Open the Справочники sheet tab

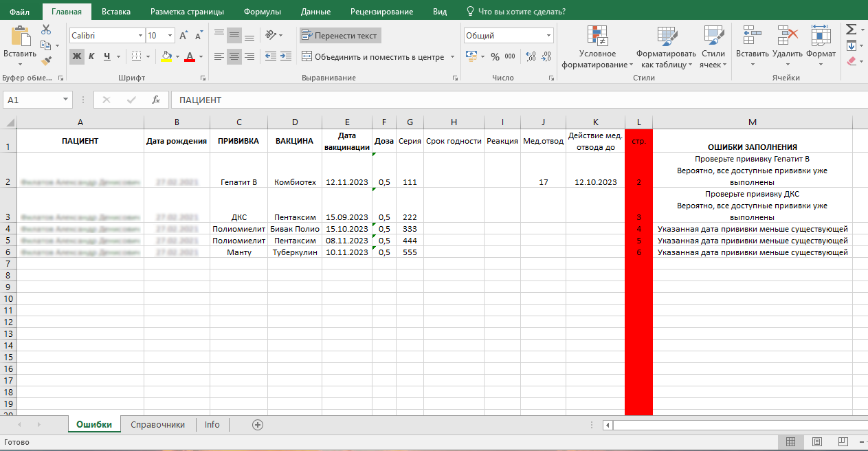[x=158, y=425]
